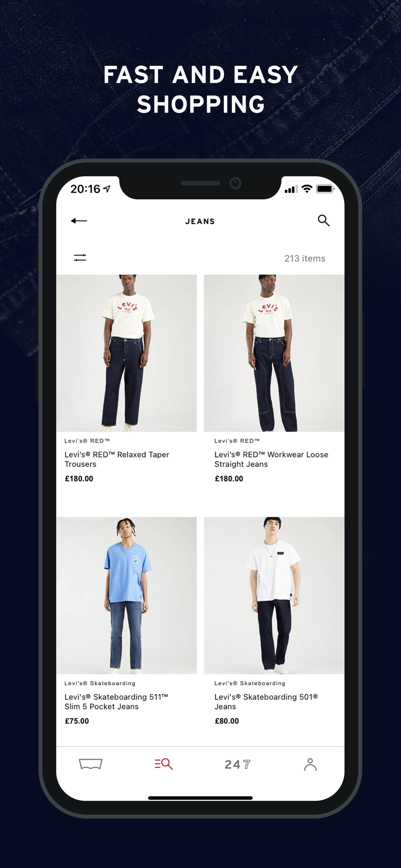Tap the 213 items count
The image size is (401, 868).
tap(305, 258)
